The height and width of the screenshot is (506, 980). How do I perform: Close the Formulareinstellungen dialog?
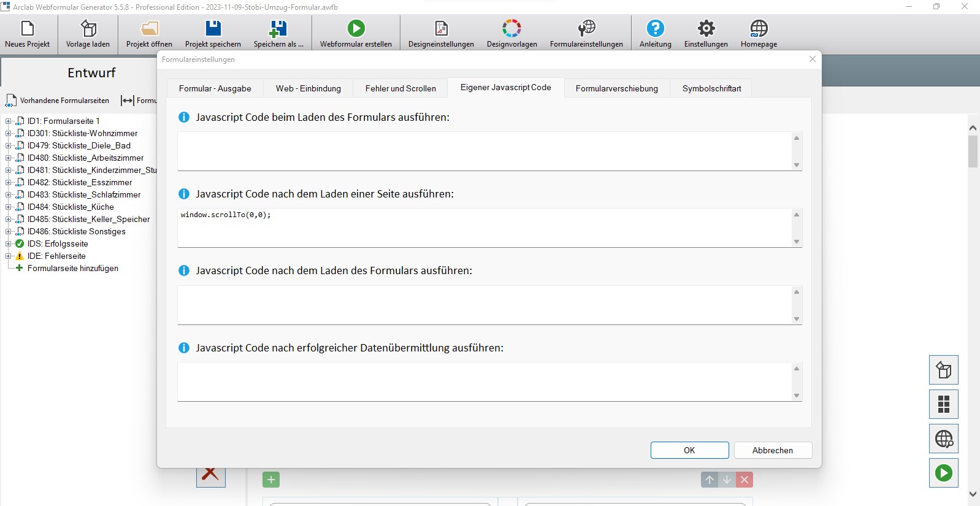click(x=813, y=59)
